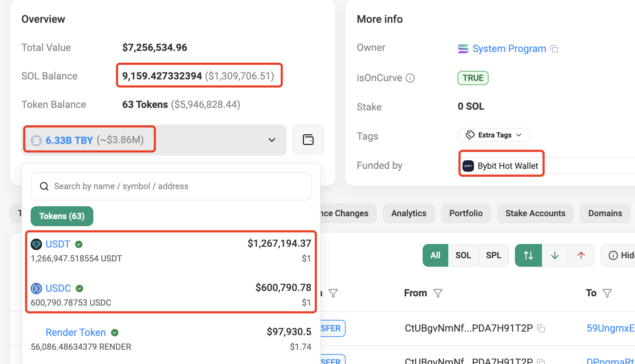635x364 pixels.
Task: Click the isOnCurve info icon
Action: click(x=410, y=78)
